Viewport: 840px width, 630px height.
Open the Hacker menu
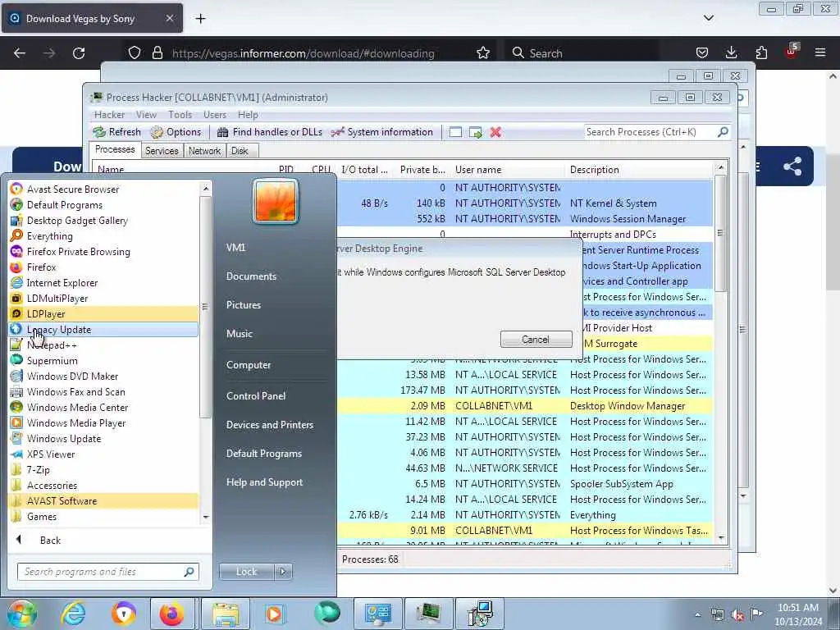click(x=109, y=115)
